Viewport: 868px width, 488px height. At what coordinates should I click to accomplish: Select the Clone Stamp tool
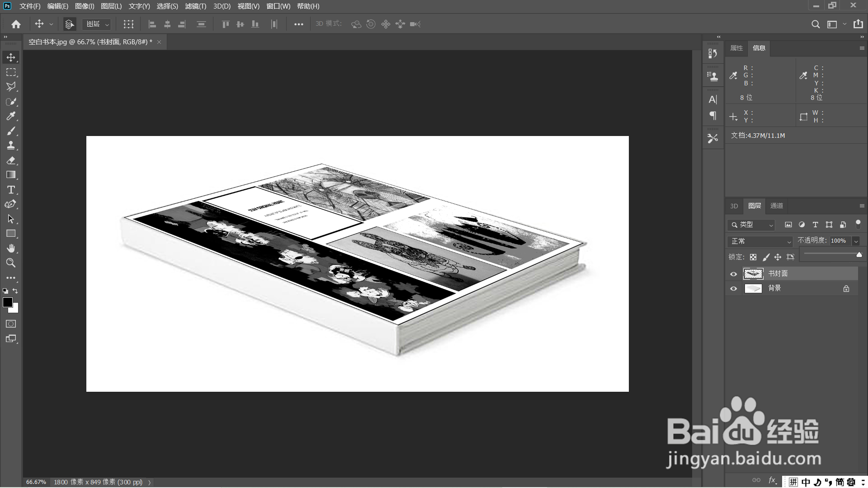pyautogui.click(x=11, y=145)
